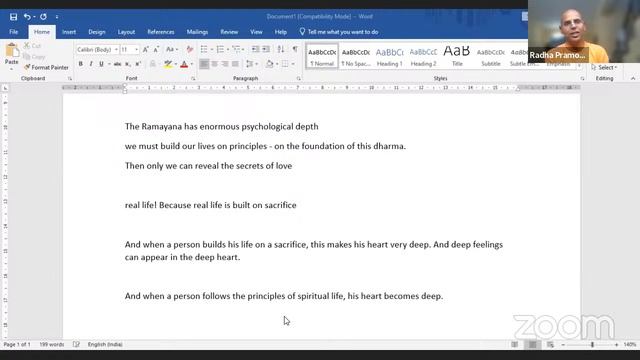
Task: Decrease paragraph indent
Action: [256, 49]
